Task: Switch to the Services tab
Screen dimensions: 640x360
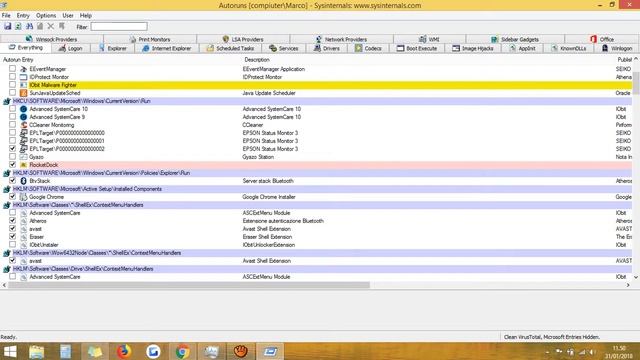Action: point(284,48)
